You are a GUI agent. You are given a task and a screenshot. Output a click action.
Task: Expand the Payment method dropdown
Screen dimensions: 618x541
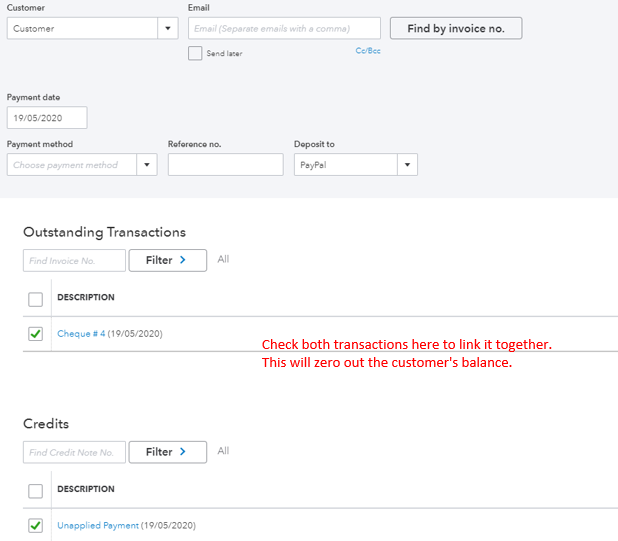tap(147, 165)
